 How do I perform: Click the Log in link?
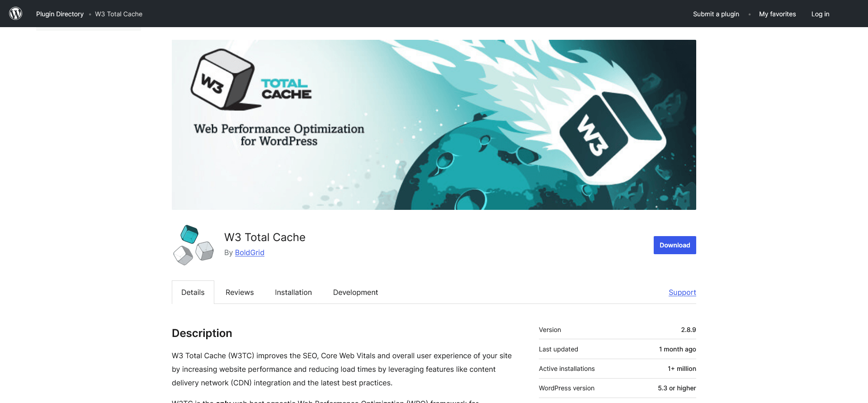[820, 14]
